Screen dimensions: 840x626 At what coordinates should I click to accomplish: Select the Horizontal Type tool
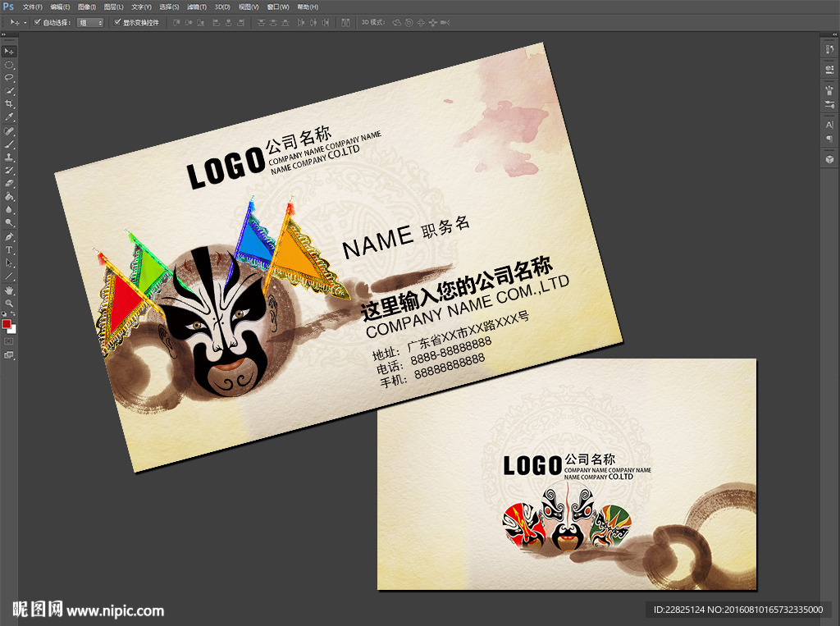[x=9, y=249]
